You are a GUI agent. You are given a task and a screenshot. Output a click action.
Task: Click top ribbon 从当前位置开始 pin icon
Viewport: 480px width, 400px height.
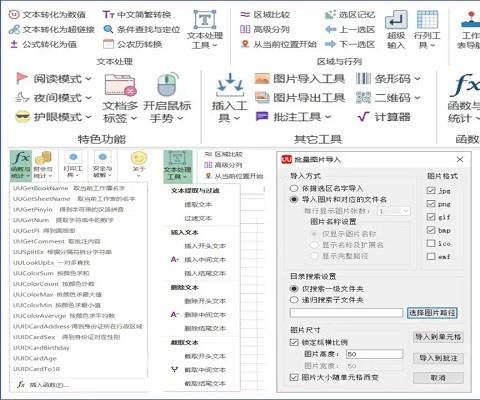pyautogui.click(x=245, y=44)
